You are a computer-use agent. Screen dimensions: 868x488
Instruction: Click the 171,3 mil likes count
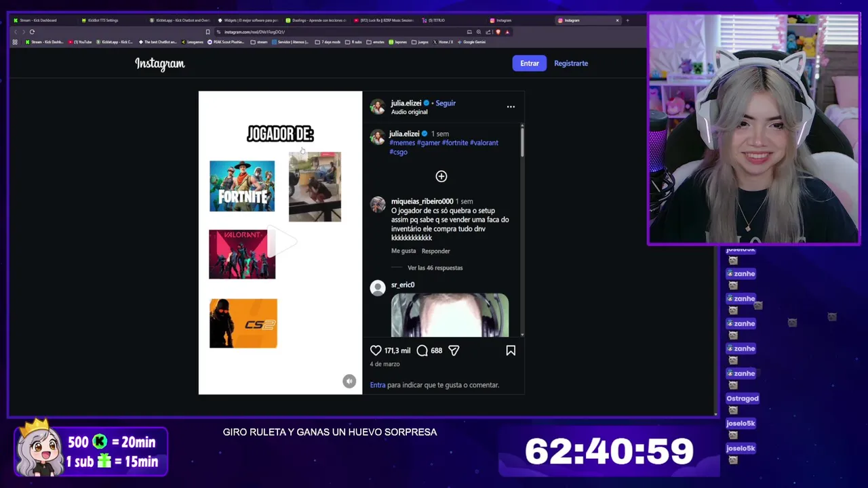[397, 350]
